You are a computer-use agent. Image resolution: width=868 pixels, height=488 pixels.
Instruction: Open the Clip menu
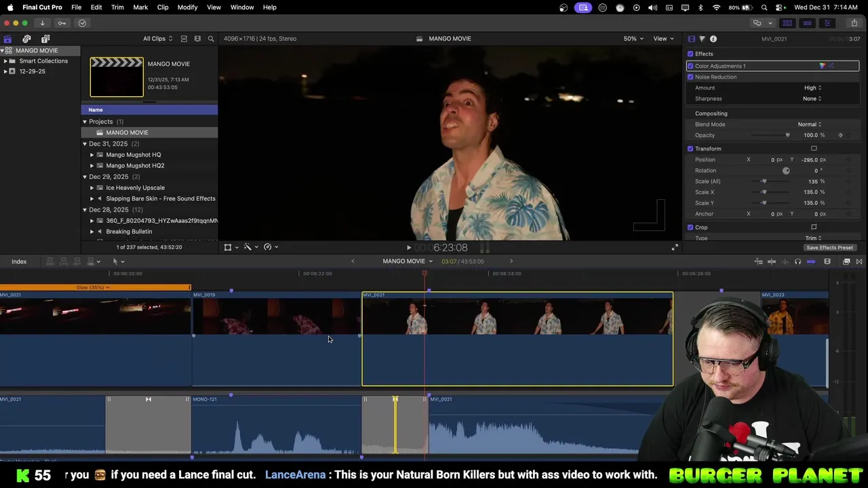coord(163,7)
